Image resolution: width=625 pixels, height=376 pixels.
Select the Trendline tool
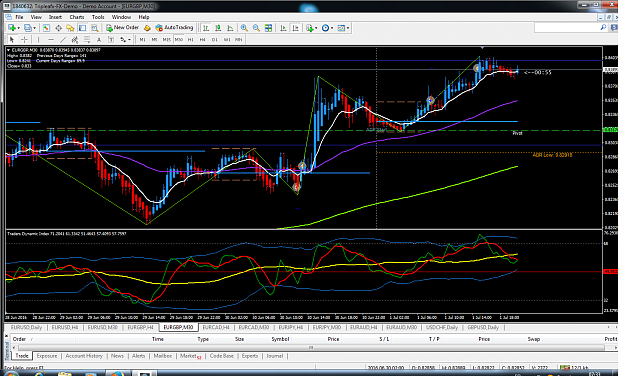(63, 39)
